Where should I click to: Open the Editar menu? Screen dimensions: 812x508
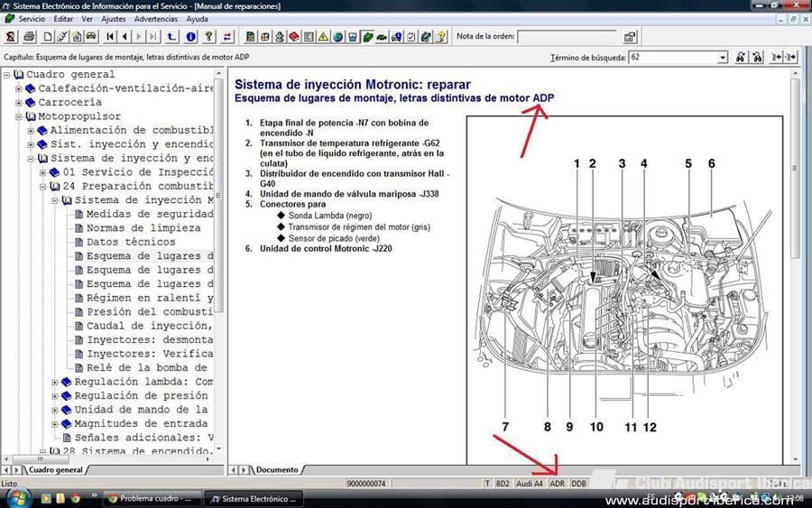tap(63, 19)
